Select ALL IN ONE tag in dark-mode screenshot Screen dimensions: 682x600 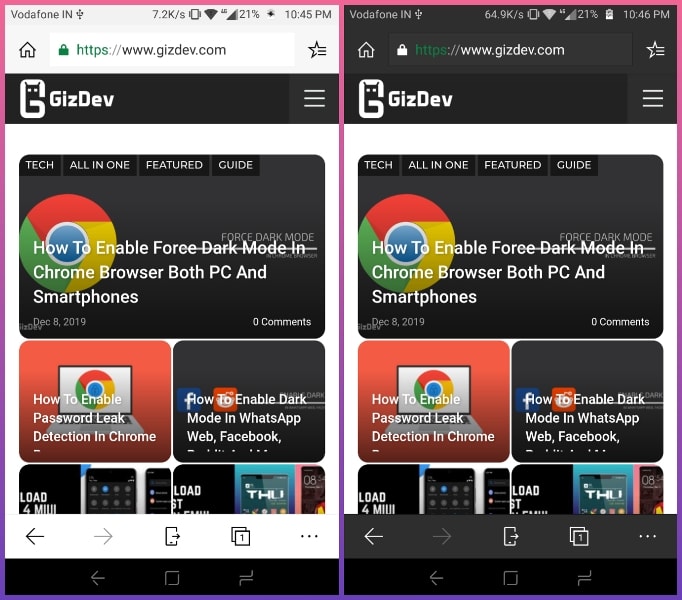438,165
